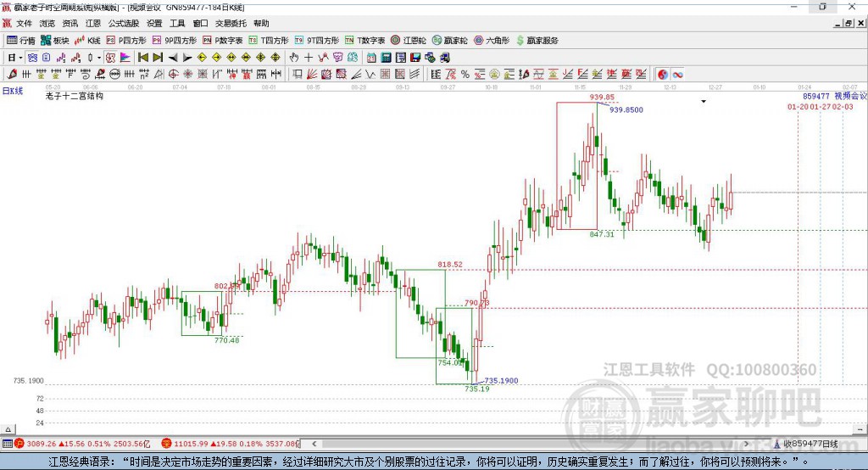Open the calendar icon in toolbar
Viewport: 868px width, 470px height.
(x=371, y=58)
